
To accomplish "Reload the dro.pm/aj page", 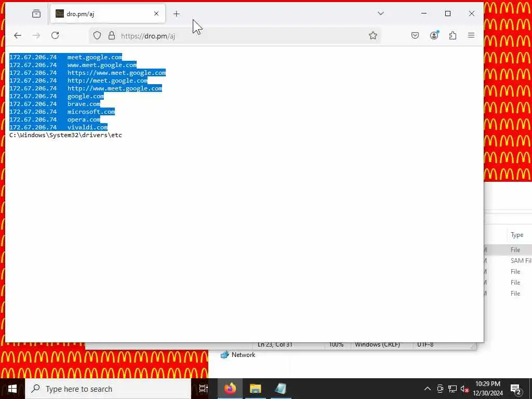I will 55,35.
